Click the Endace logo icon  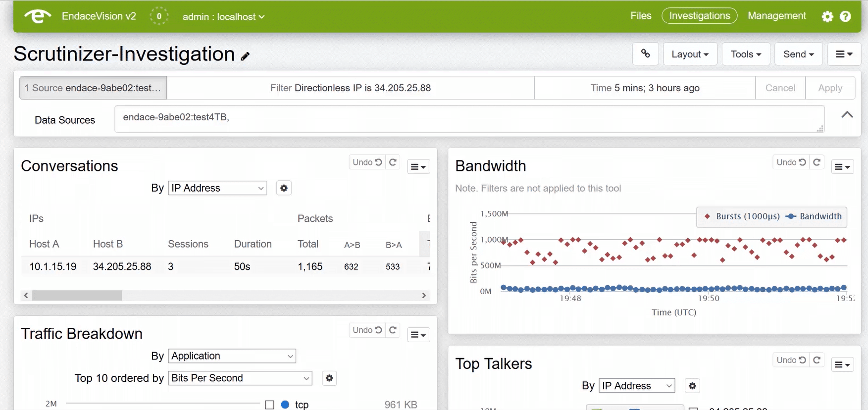(x=38, y=16)
